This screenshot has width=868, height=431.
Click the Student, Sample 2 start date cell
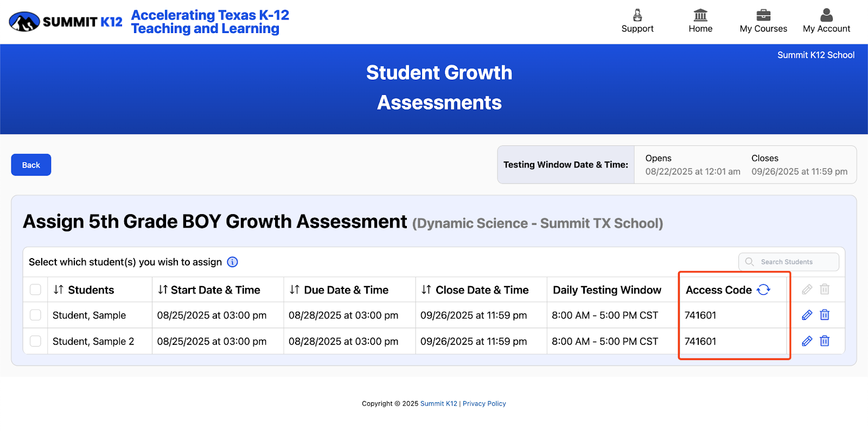tap(212, 341)
